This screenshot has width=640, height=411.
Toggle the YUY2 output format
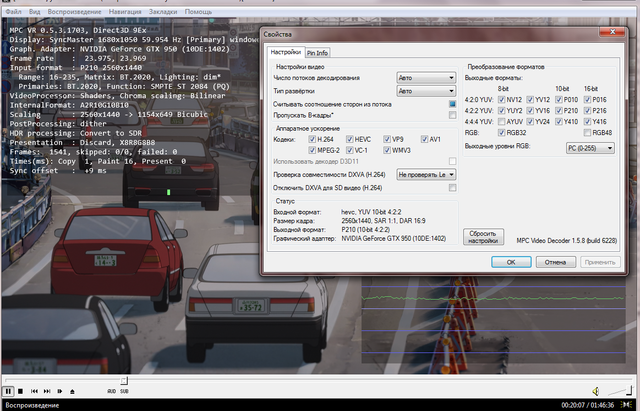502,111
